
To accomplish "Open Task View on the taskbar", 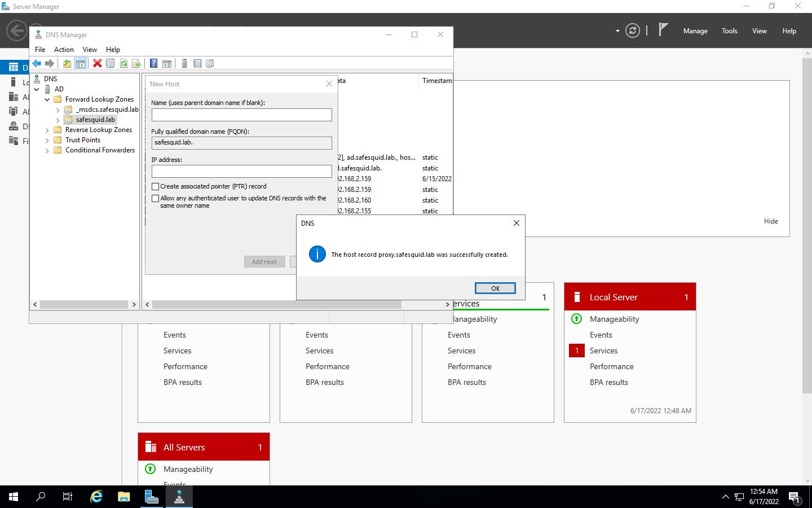I will pos(68,497).
